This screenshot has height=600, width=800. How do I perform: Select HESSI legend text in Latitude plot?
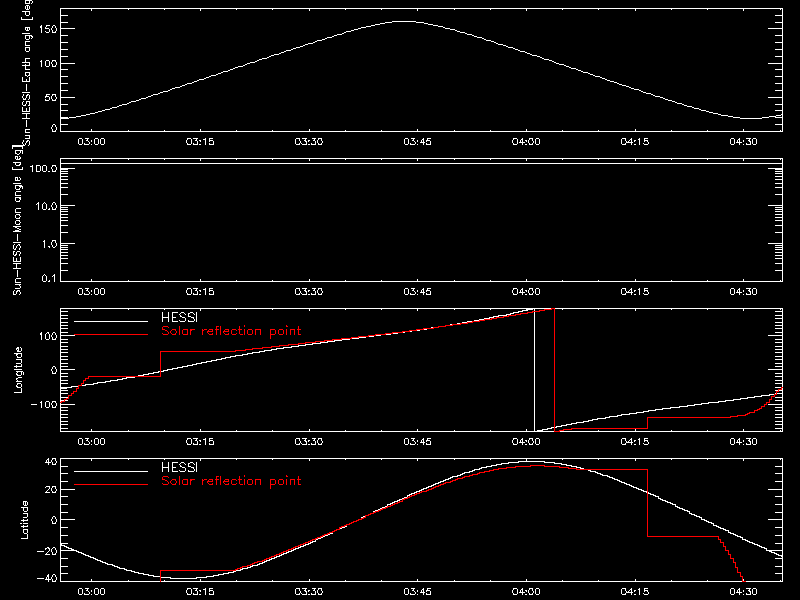point(179,467)
